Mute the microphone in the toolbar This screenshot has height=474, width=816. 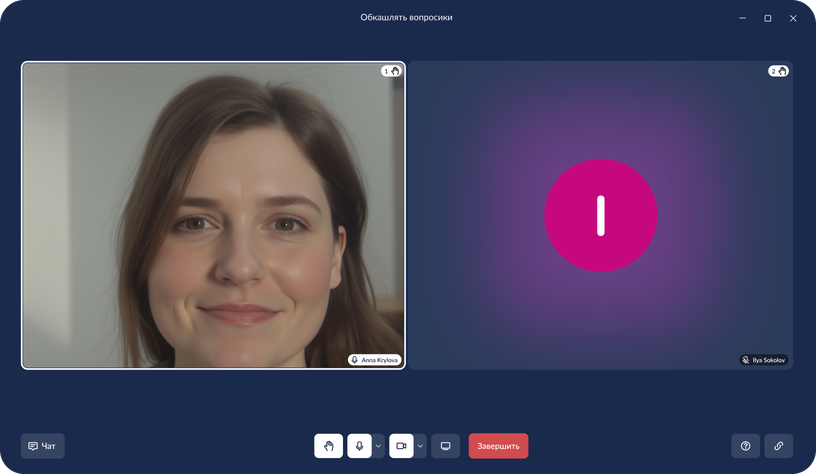point(359,446)
